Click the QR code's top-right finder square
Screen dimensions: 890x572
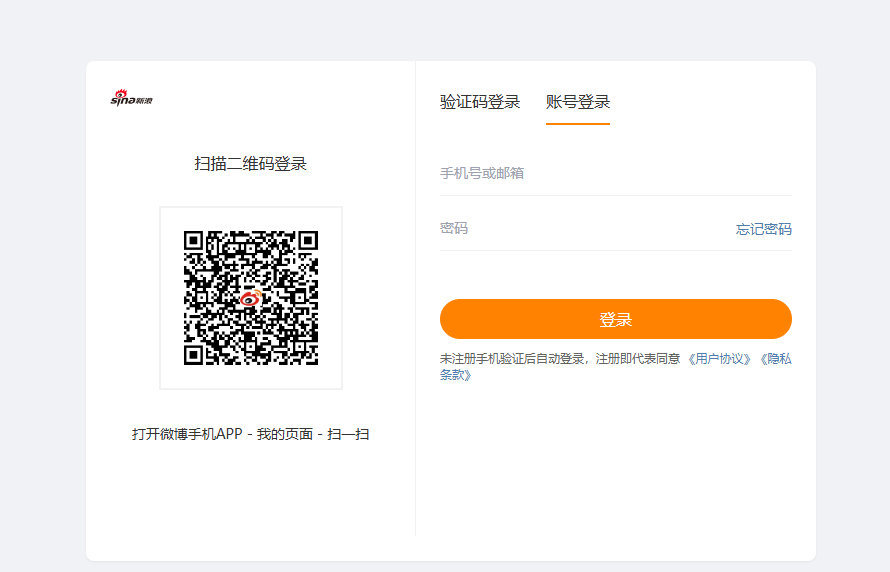308,241
